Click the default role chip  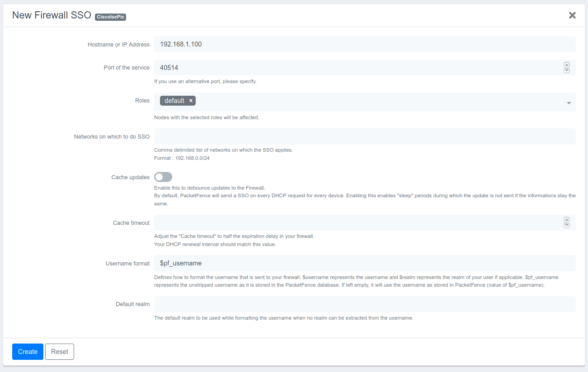(x=174, y=101)
